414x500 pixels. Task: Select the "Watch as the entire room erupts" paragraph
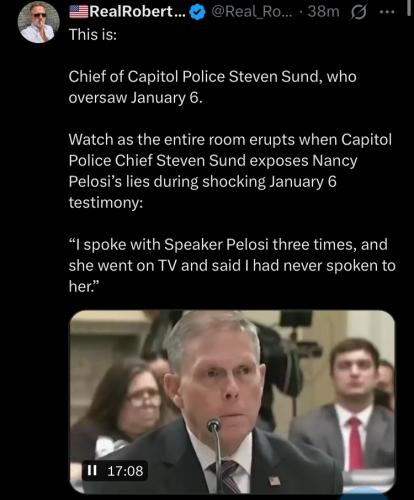230,171
